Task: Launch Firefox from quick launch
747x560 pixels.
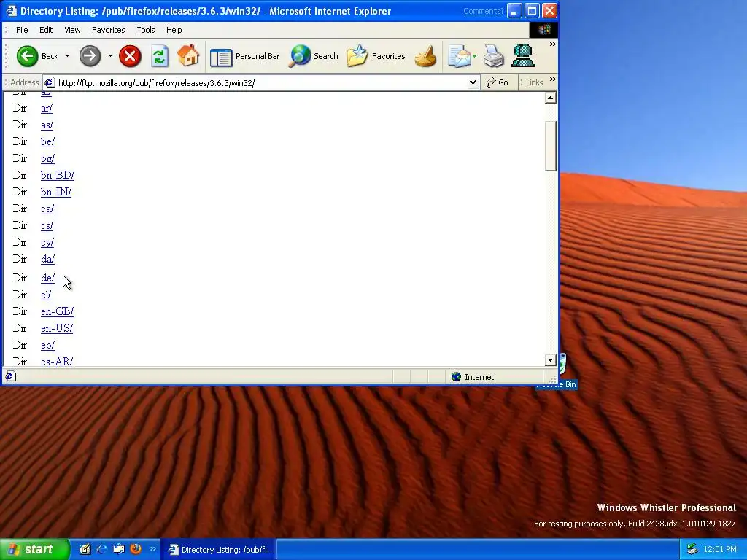Action: coord(136,549)
